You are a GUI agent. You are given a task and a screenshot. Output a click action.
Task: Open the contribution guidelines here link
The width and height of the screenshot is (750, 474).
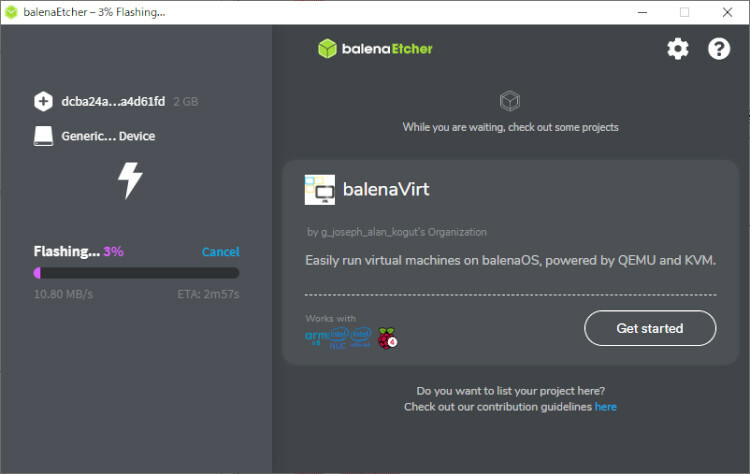[606, 407]
